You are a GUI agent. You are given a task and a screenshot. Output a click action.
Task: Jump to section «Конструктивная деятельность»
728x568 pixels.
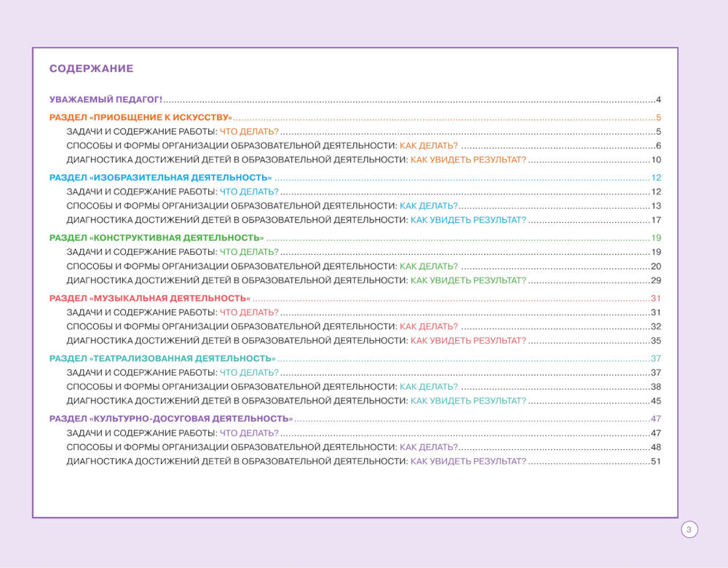[x=156, y=238]
